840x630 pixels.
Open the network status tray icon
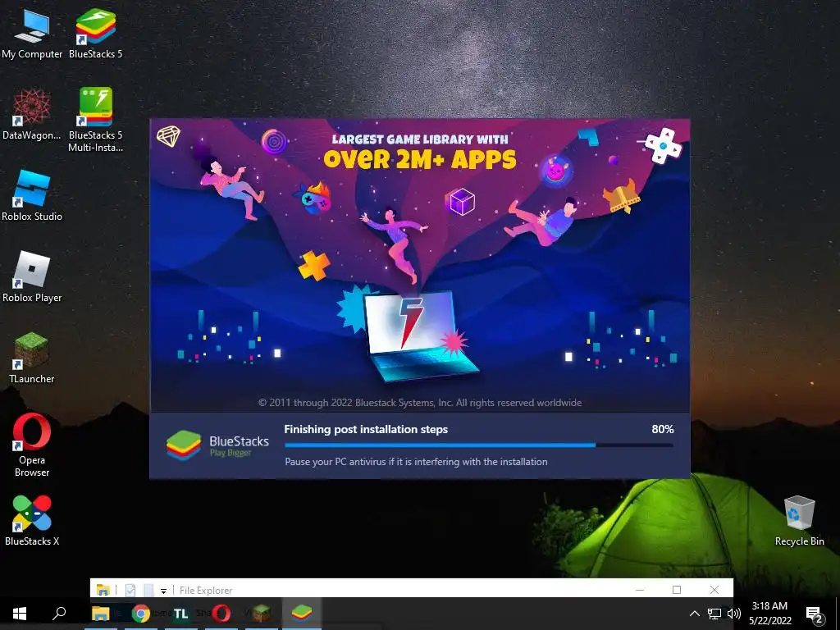pyautogui.click(x=714, y=614)
